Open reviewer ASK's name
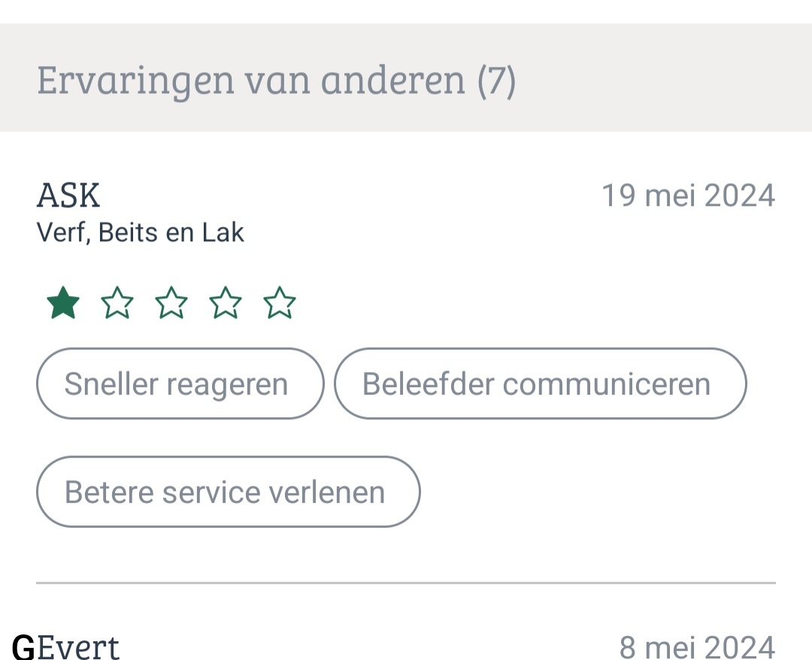Screen dimensions: 812x660 [x=68, y=196]
